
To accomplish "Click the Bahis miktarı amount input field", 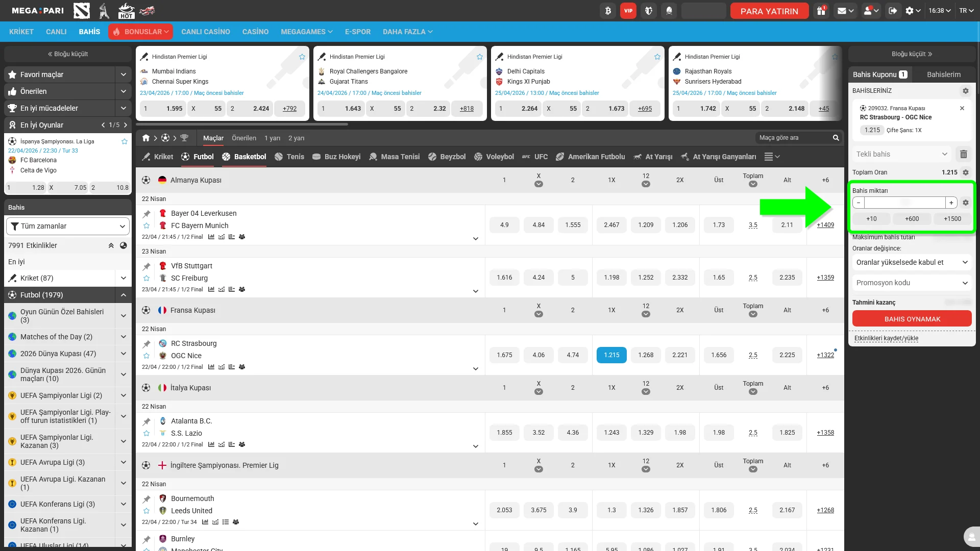I will (x=905, y=203).
